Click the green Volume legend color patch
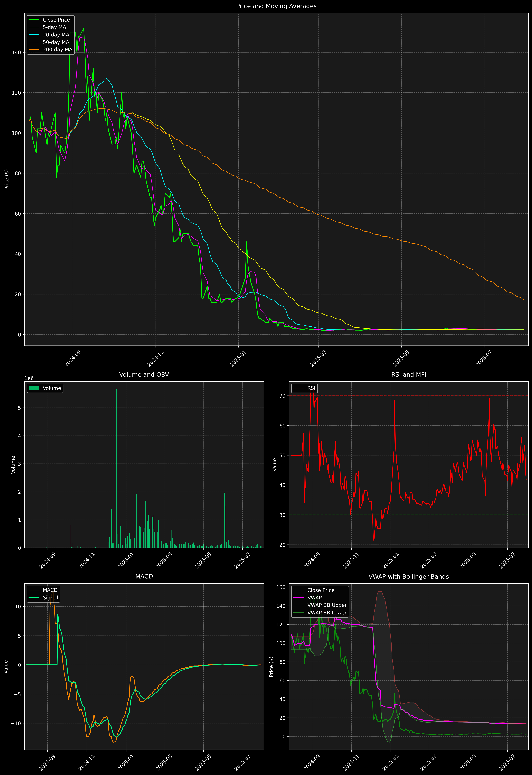The width and height of the screenshot is (532, 775). (34, 388)
